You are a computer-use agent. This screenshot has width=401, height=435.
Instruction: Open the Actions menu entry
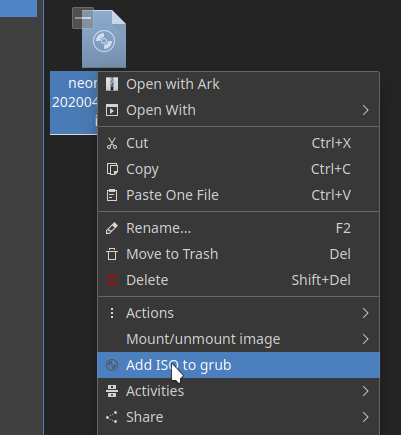coord(238,313)
